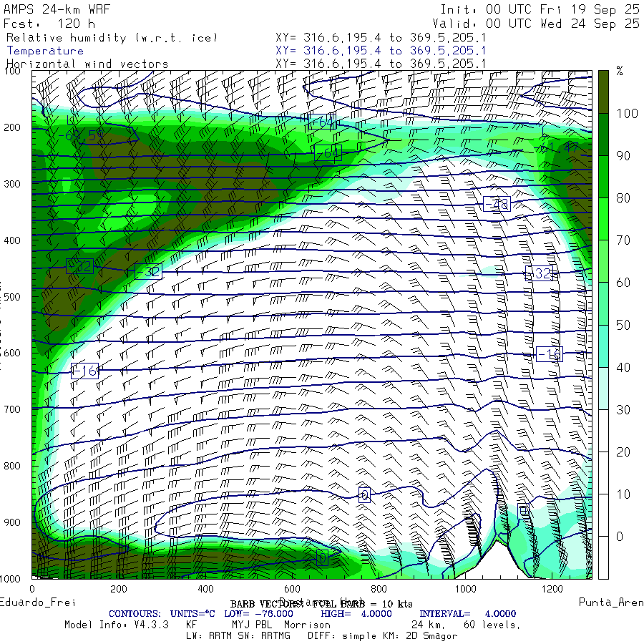Click the colorbar label '40'
Image resolution: width=644 pixels, height=644 pixels.
pos(623,368)
